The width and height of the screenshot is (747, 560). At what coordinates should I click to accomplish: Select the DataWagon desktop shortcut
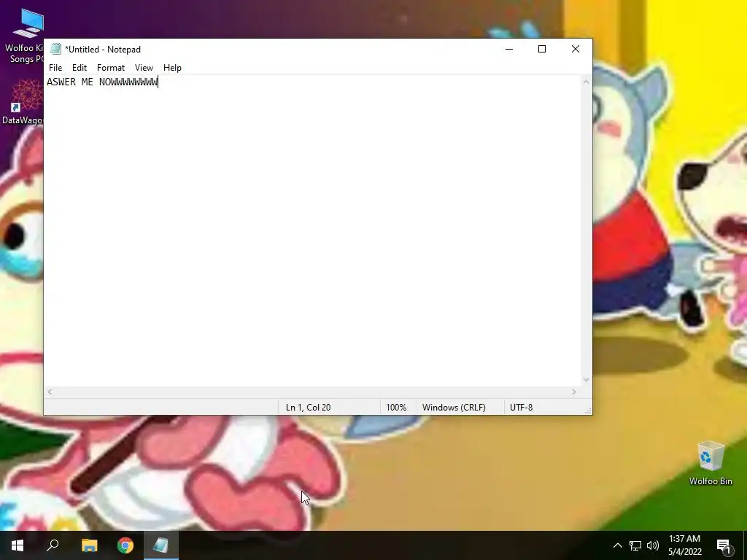pos(22,102)
